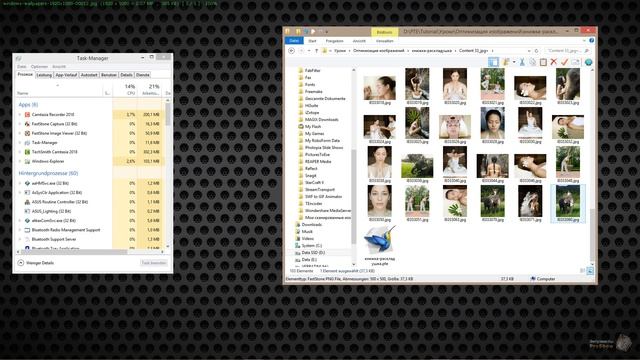Viewport: 640px width, 360px height.
Task: Toggle the preview pane layout icon in Explorer
Action: pyautogui.click(x=493, y=62)
